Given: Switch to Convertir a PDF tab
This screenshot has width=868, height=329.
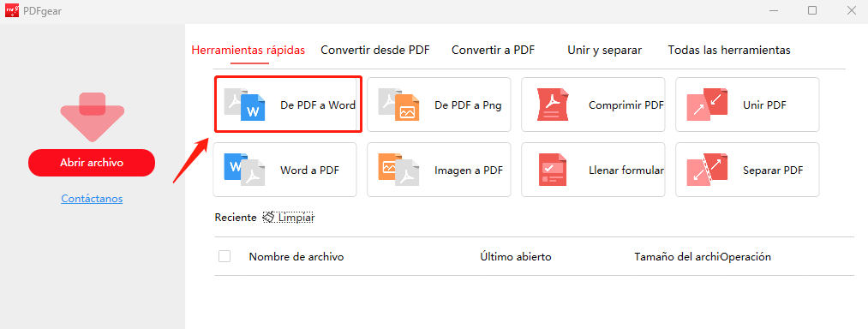Looking at the screenshot, I should (x=494, y=50).
